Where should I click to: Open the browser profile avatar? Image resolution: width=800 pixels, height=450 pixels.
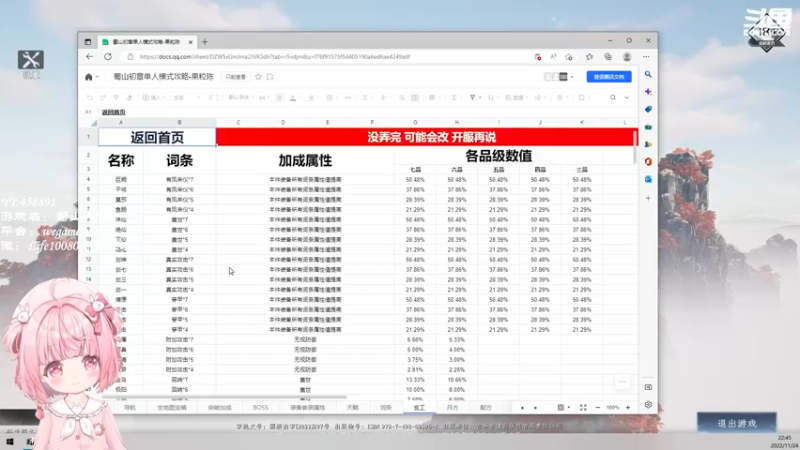coord(627,57)
